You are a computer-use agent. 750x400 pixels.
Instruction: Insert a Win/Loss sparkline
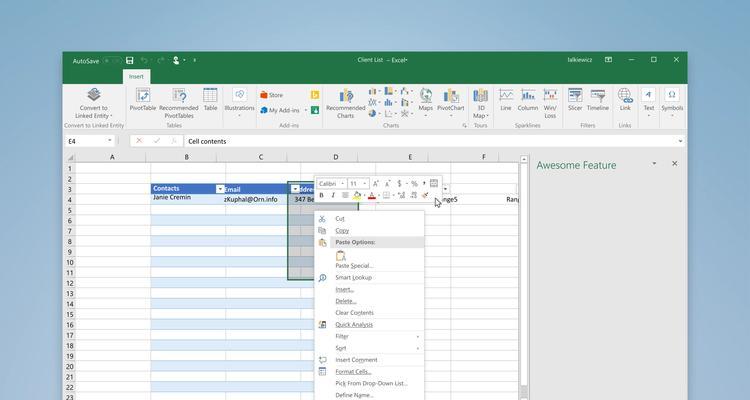(x=550, y=103)
